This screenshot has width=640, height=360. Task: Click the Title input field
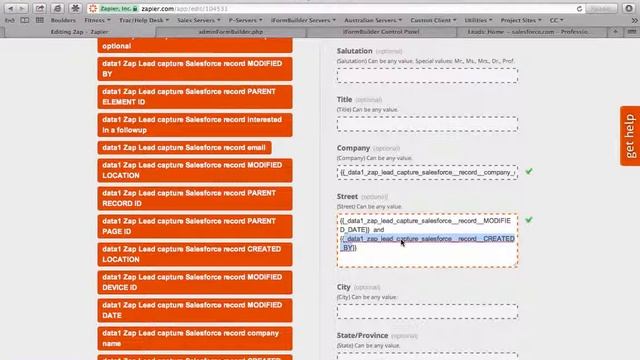click(x=427, y=124)
